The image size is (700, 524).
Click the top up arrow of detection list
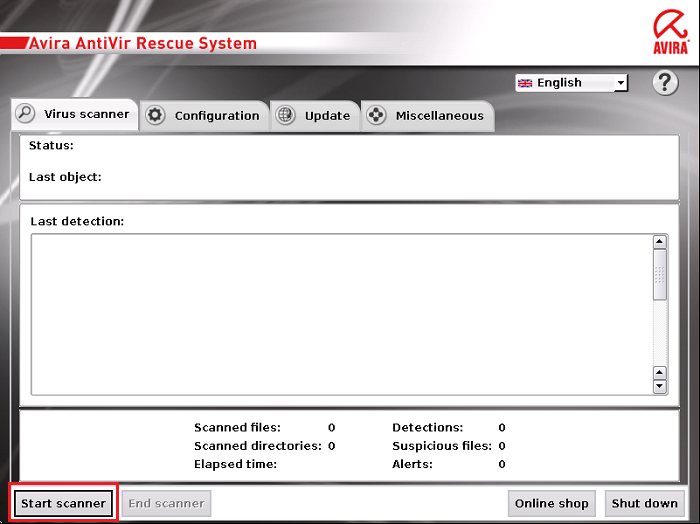(x=660, y=242)
